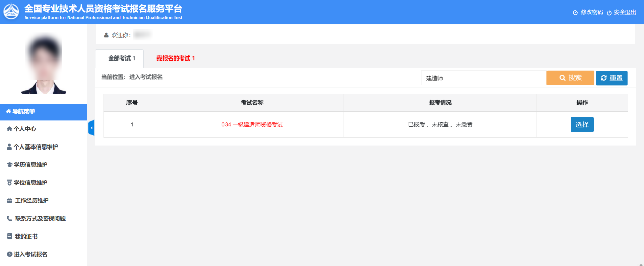Switch to the 全部考试 tab

121,58
